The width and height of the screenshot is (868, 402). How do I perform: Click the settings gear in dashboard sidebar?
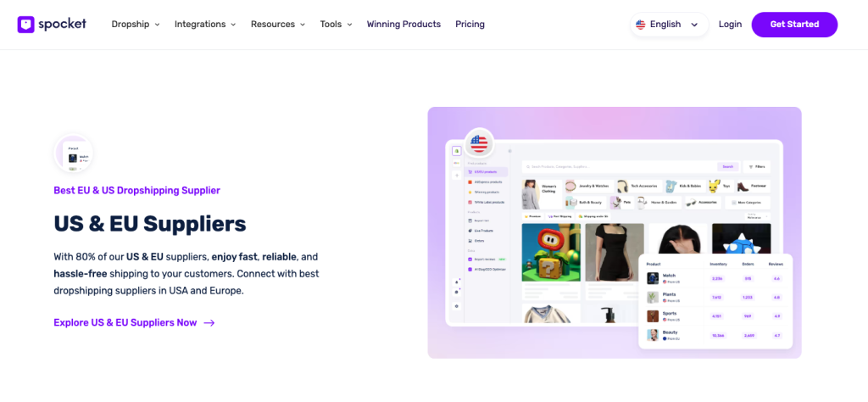457,305
